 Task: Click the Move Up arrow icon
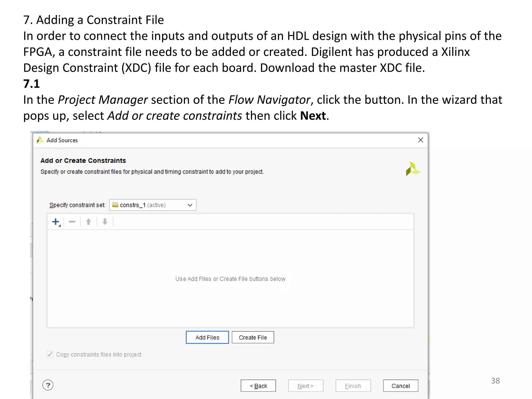[88, 222]
